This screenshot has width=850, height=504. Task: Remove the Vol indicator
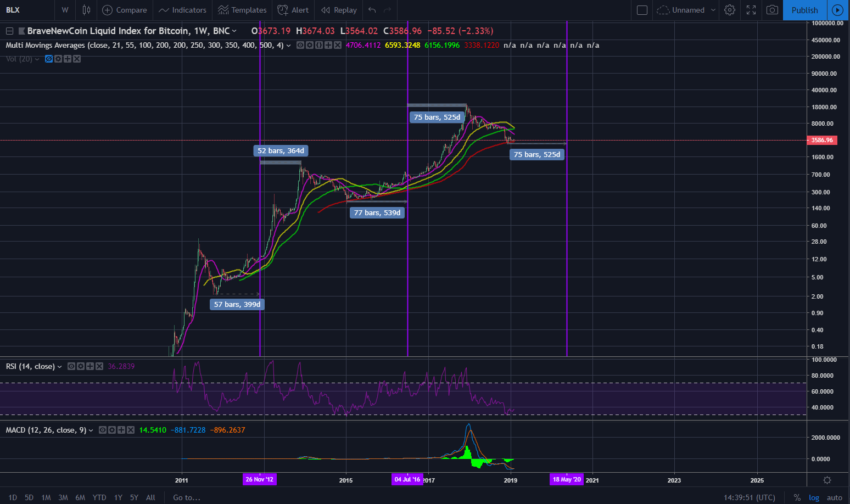click(x=77, y=59)
